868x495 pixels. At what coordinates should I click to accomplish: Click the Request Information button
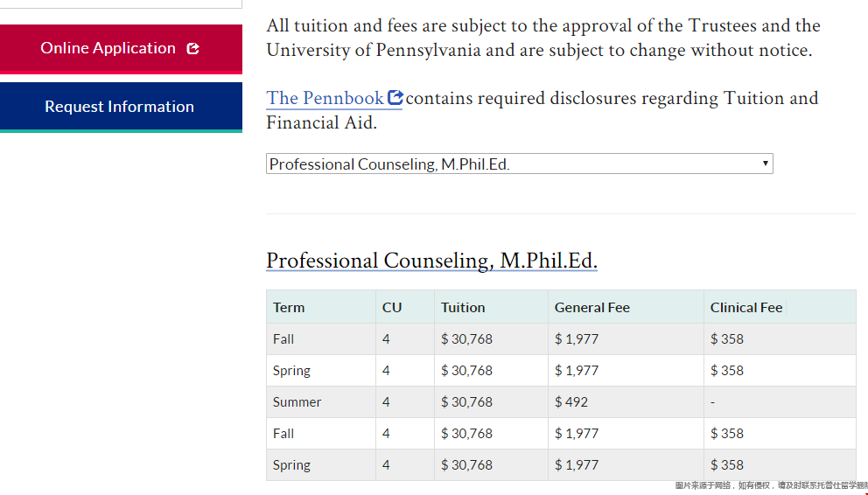pyautogui.click(x=120, y=107)
